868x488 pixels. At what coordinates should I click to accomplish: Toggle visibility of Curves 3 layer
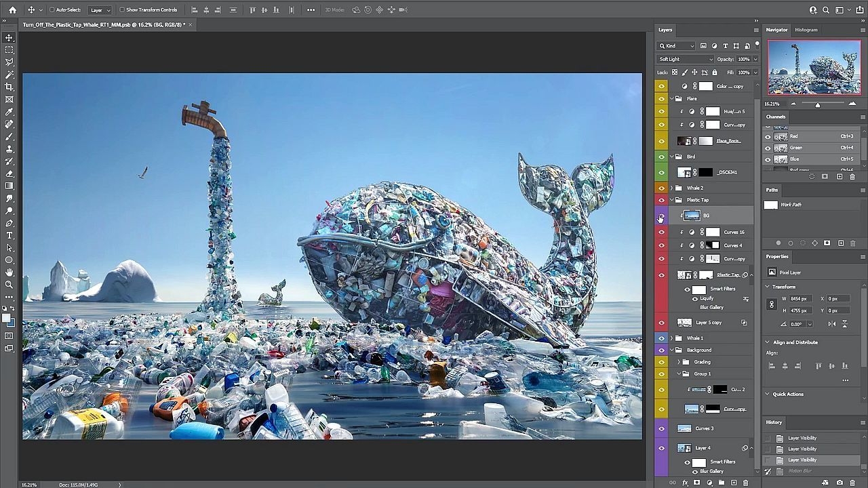661,428
